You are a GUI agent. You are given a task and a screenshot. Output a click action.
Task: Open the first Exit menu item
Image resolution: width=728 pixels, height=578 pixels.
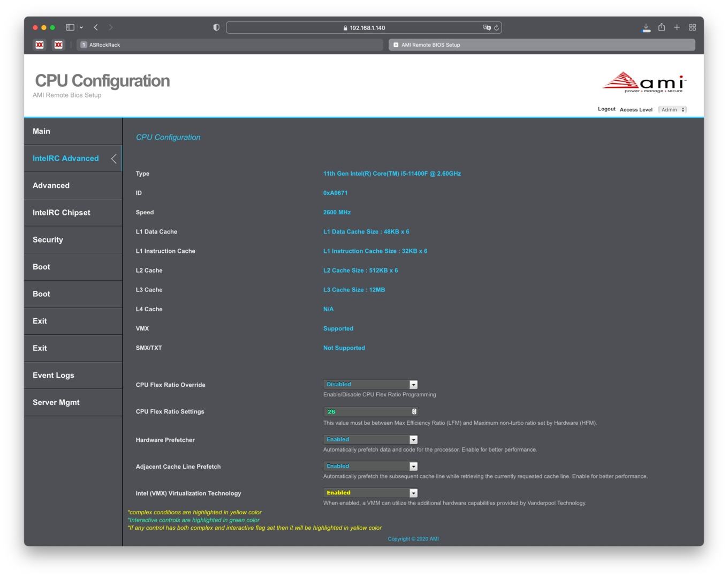73,321
